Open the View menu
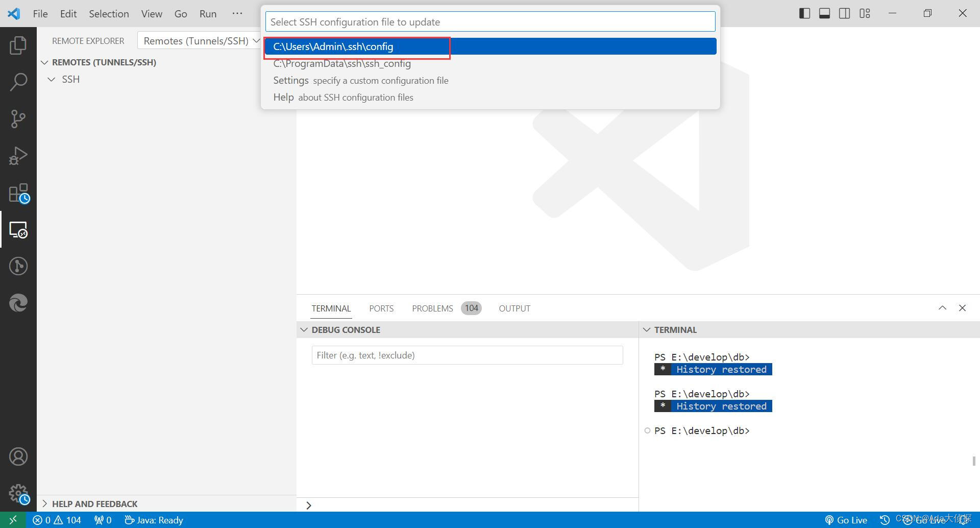The image size is (980, 528). click(152, 14)
